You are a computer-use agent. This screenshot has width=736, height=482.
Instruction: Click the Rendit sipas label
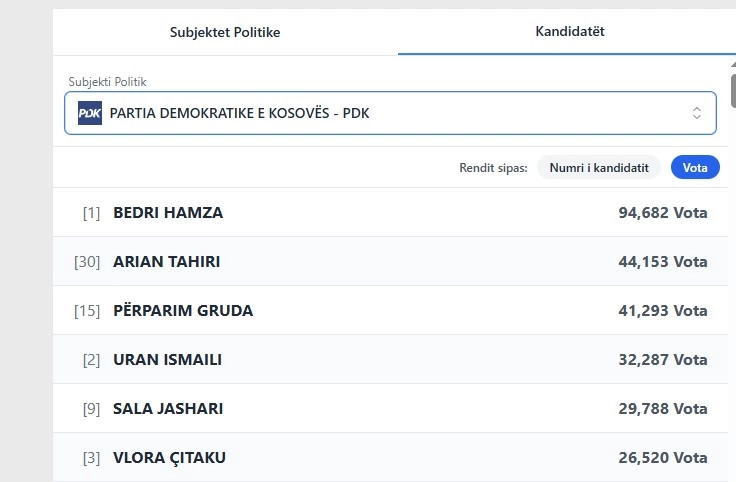point(493,168)
